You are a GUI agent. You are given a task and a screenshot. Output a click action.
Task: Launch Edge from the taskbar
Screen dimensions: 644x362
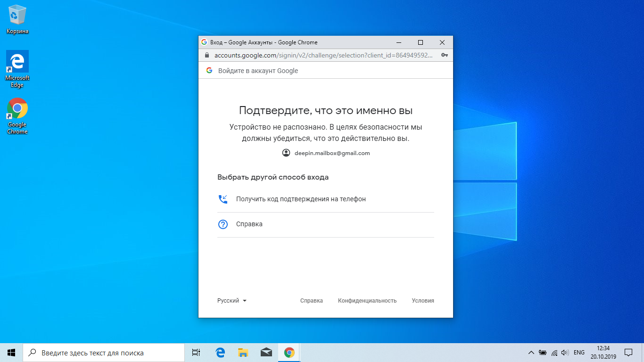220,353
